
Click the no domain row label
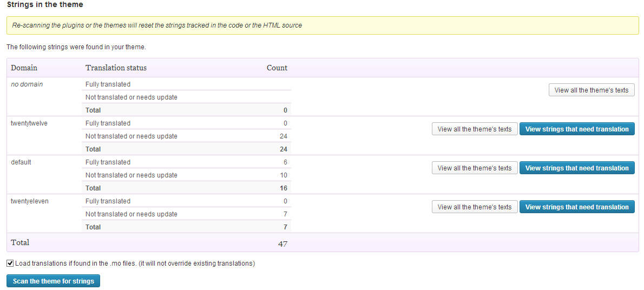pos(27,84)
